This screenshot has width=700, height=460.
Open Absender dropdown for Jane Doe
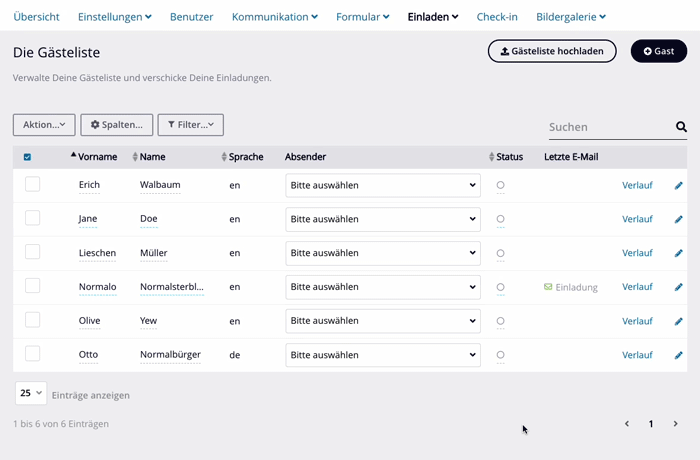[x=383, y=219]
